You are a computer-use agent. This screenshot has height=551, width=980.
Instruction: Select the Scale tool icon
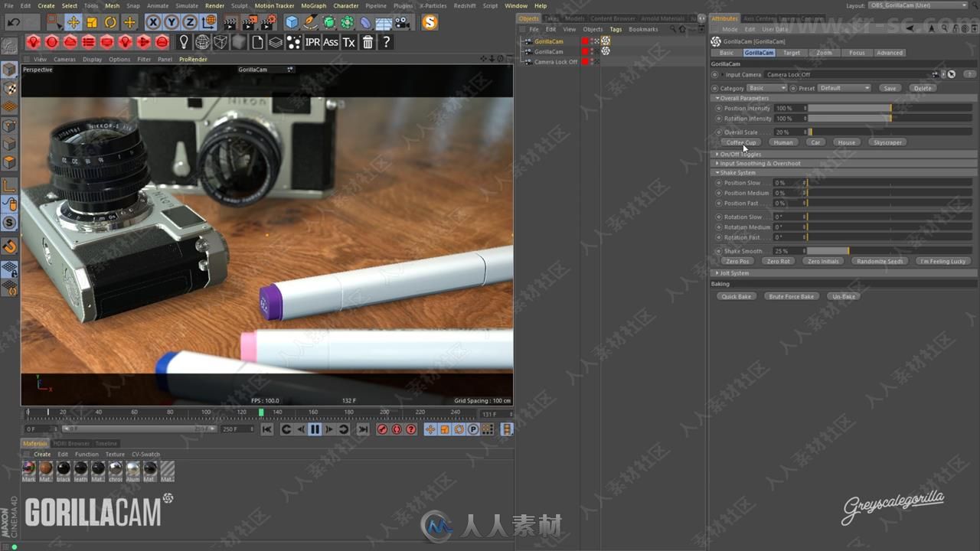pyautogui.click(x=92, y=22)
